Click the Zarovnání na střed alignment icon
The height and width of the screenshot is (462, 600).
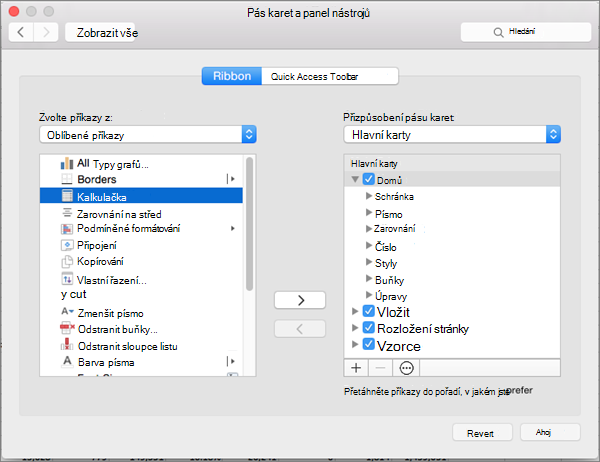(67, 212)
